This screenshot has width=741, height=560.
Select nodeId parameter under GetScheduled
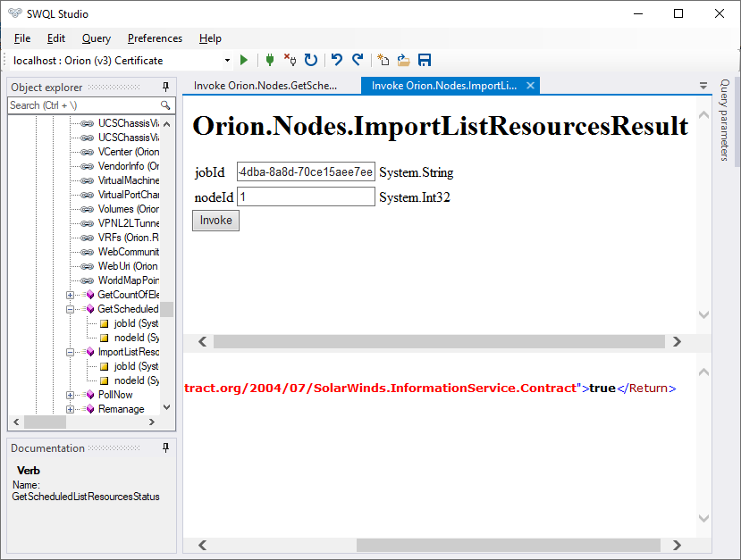pyautogui.click(x=137, y=338)
